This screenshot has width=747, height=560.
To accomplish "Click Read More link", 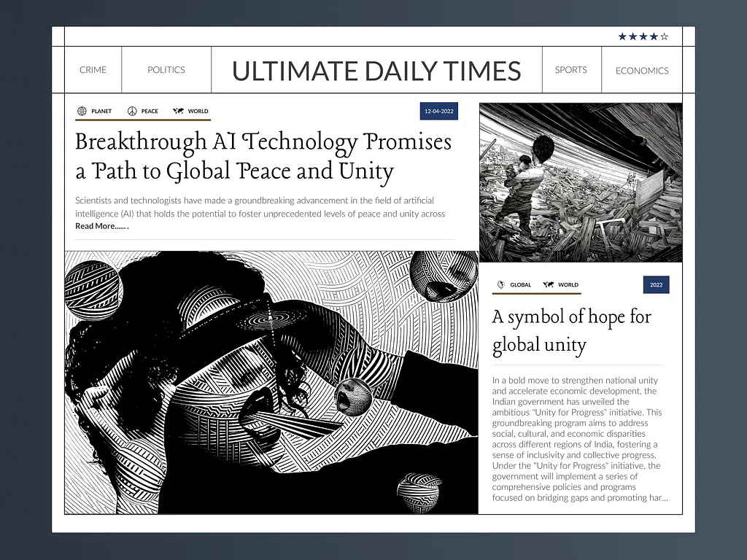I will point(102,226).
